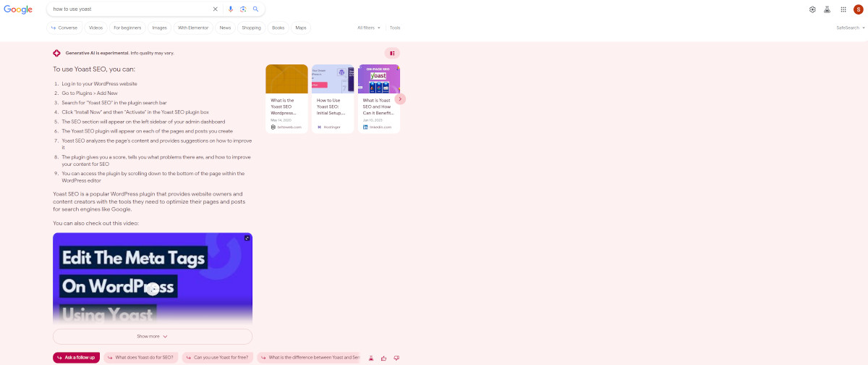Open the SafeSearch dropdown

(x=850, y=28)
